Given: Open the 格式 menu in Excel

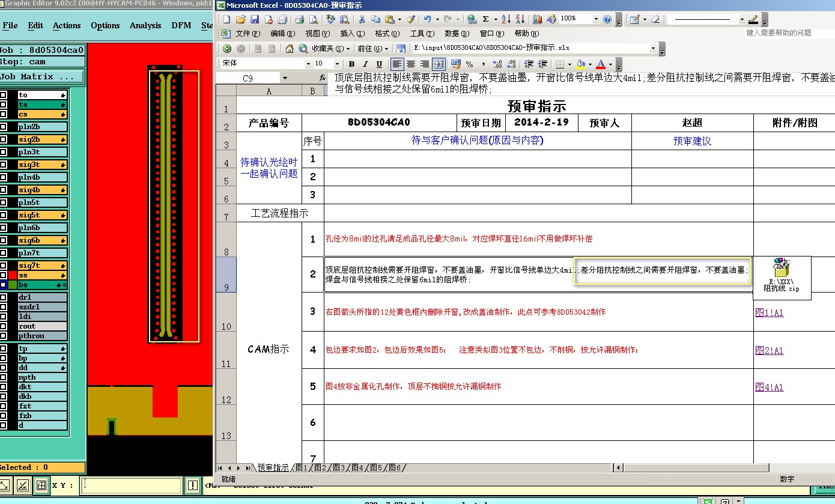Looking at the screenshot, I should (x=387, y=34).
